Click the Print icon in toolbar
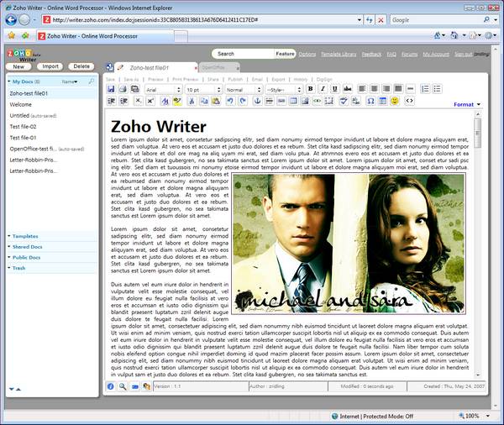 click(123, 89)
